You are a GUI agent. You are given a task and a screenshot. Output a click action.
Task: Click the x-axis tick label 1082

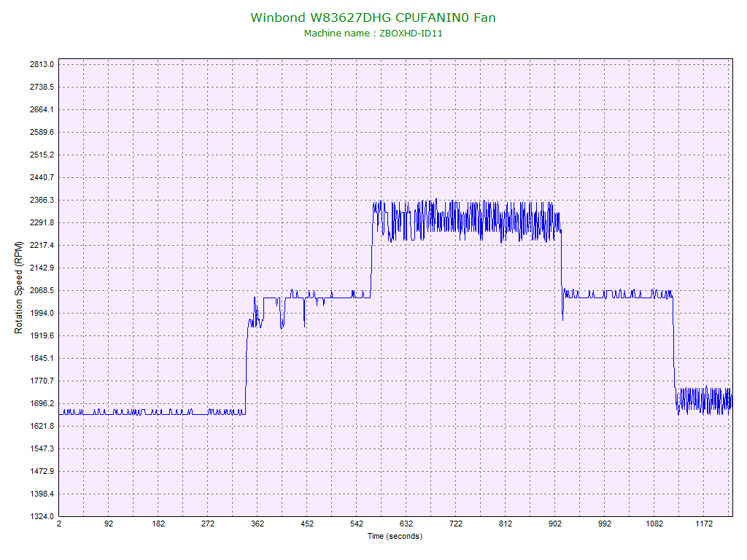pyautogui.click(x=654, y=524)
